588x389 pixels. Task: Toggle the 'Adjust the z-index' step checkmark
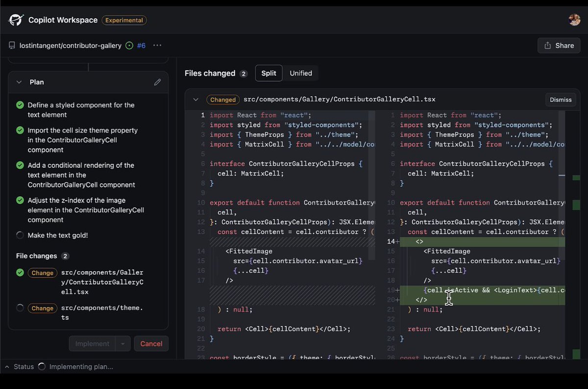[x=20, y=200]
